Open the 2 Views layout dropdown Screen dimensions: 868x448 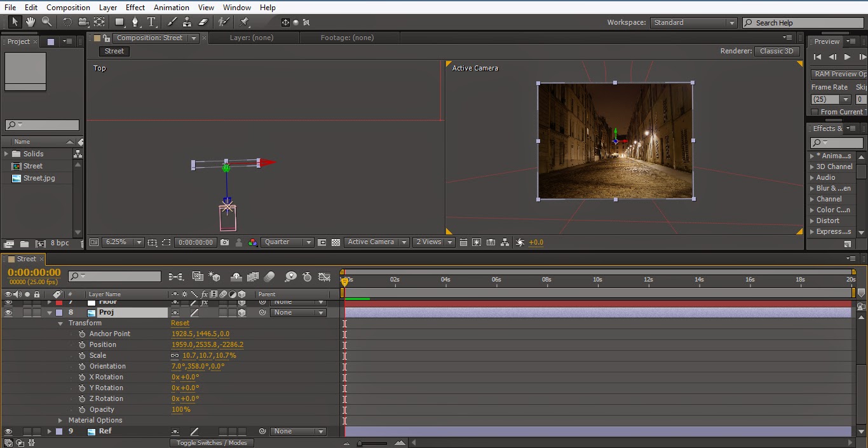click(433, 242)
